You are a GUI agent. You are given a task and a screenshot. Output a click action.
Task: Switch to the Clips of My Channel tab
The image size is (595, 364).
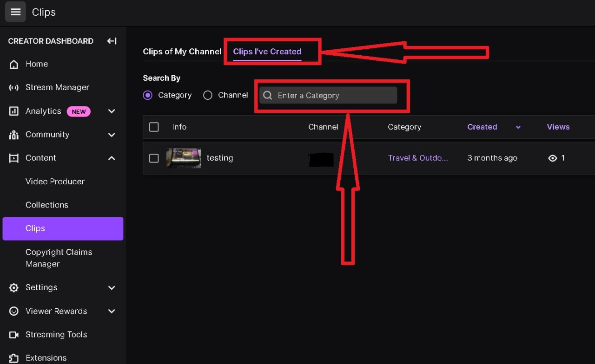(x=182, y=52)
